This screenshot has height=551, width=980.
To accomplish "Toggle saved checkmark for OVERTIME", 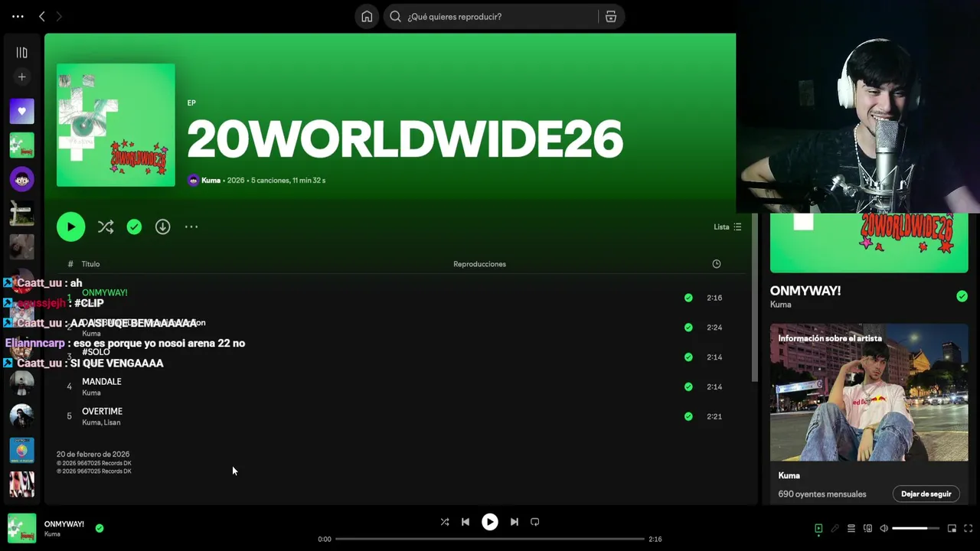I will (688, 416).
